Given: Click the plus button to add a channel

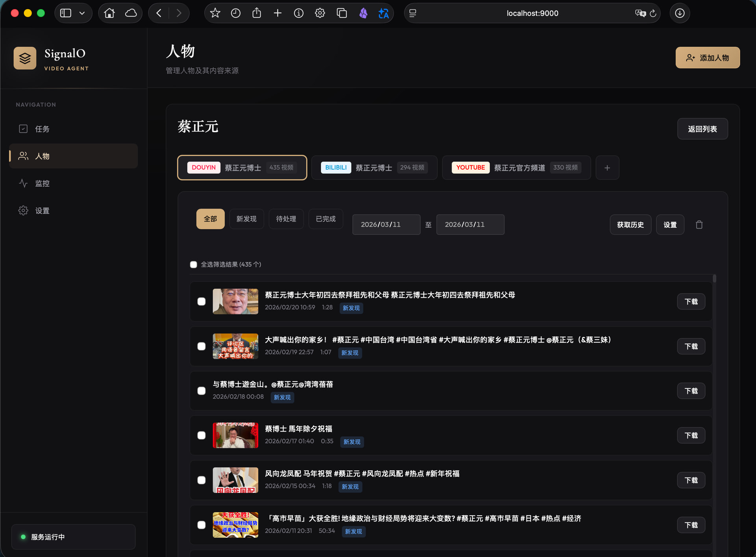Looking at the screenshot, I should (607, 168).
